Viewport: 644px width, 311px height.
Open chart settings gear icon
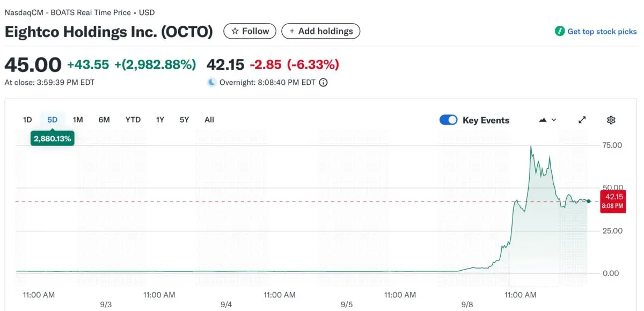coord(611,120)
